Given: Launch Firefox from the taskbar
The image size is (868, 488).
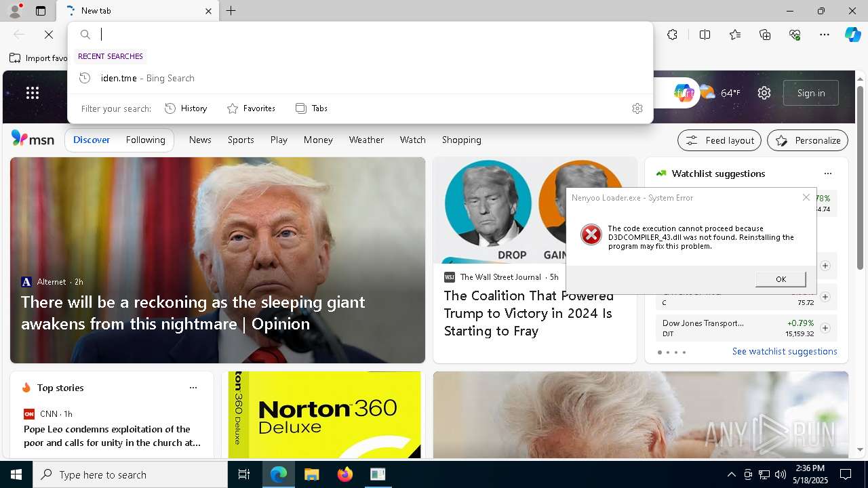Looking at the screenshot, I should point(344,474).
